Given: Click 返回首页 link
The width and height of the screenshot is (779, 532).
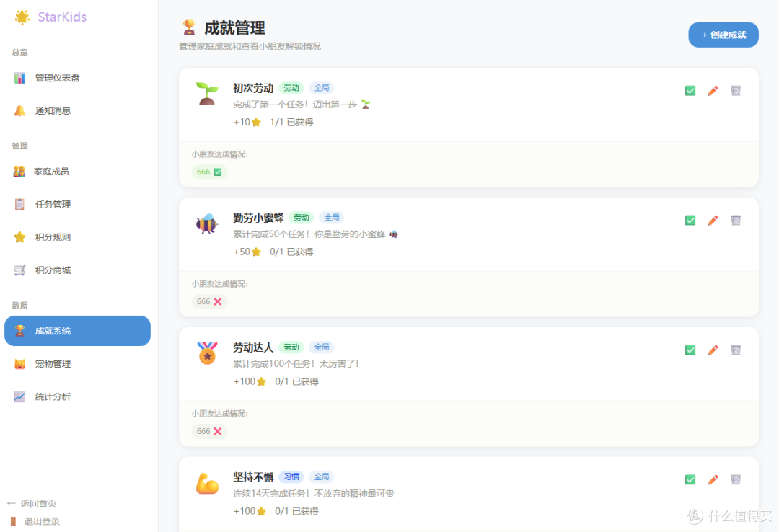Looking at the screenshot, I should click(32, 503).
